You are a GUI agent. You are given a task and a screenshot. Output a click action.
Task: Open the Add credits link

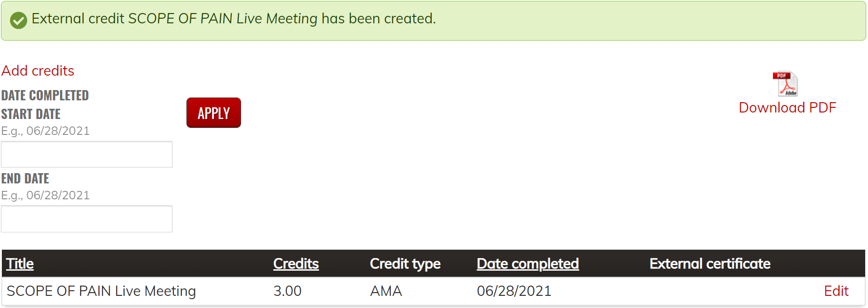coord(38,71)
